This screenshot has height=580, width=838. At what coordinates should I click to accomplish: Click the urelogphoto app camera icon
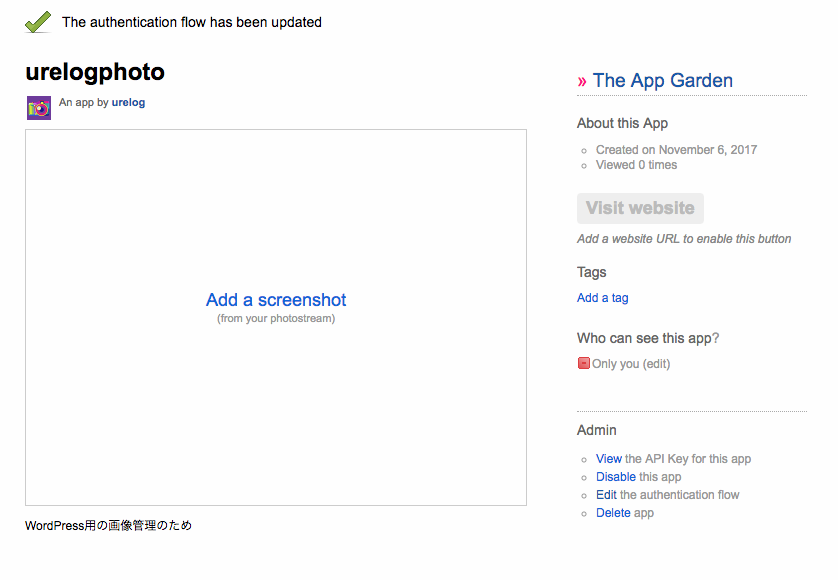coord(39,108)
